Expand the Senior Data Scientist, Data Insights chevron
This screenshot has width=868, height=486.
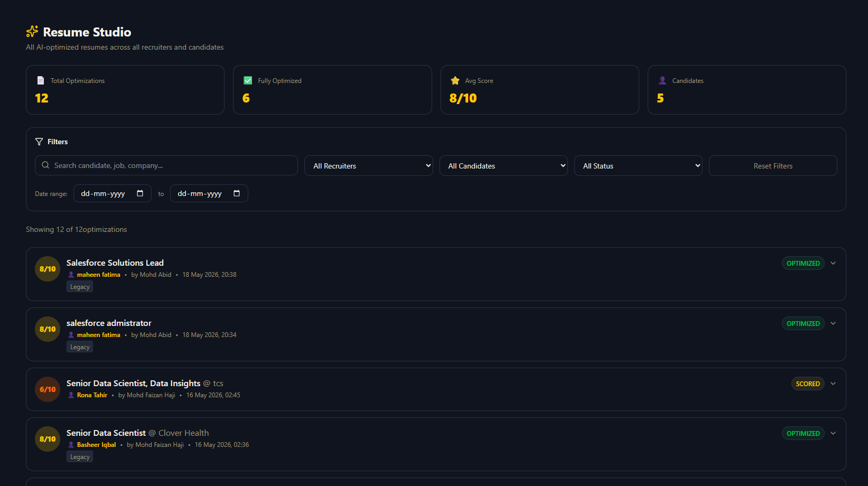click(833, 384)
